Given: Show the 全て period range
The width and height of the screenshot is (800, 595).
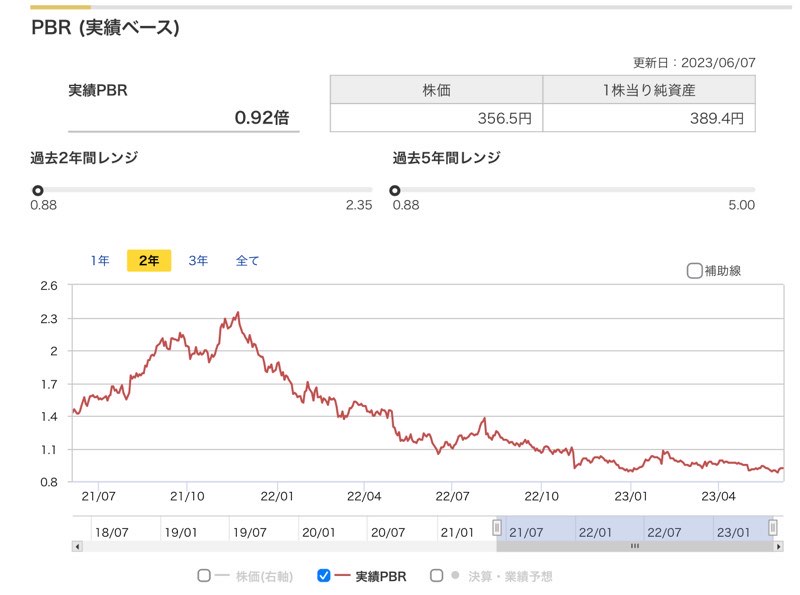Looking at the screenshot, I should tap(247, 261).
